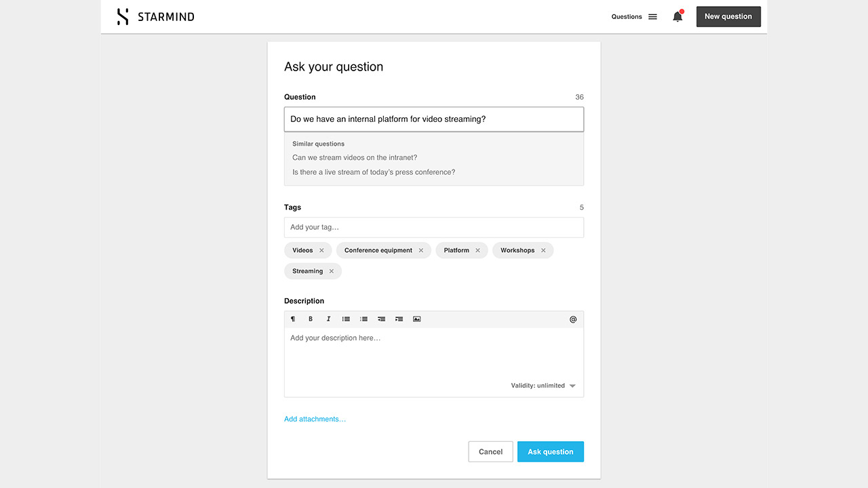The image size is (868, 488).
Task: Click the Add your tag input field
Action: coord(433,227)
